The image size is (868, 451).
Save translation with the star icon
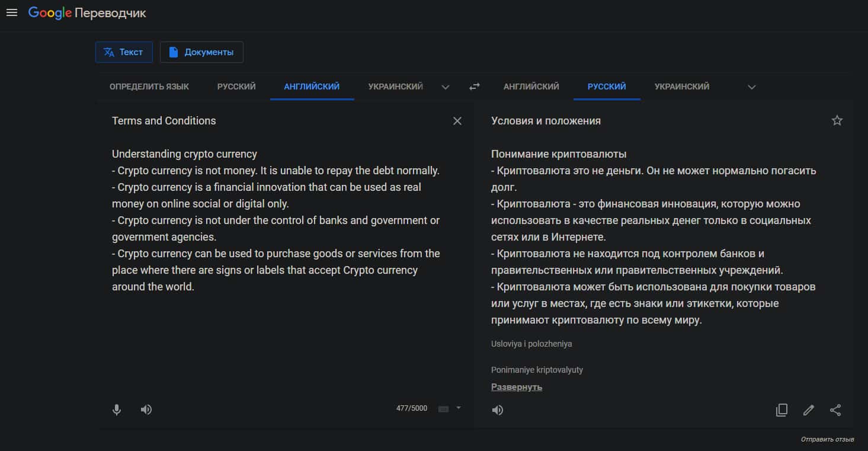click(837, 121)
